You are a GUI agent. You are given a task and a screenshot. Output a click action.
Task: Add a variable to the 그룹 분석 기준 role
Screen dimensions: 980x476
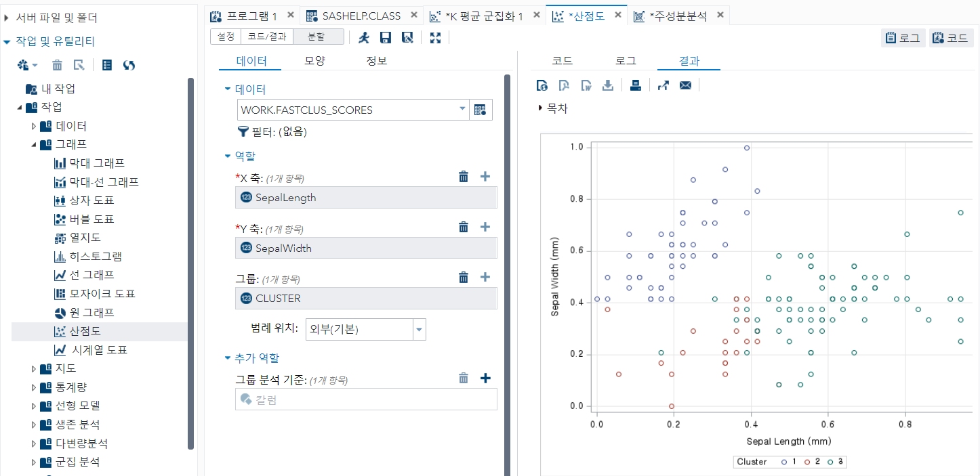485,378
